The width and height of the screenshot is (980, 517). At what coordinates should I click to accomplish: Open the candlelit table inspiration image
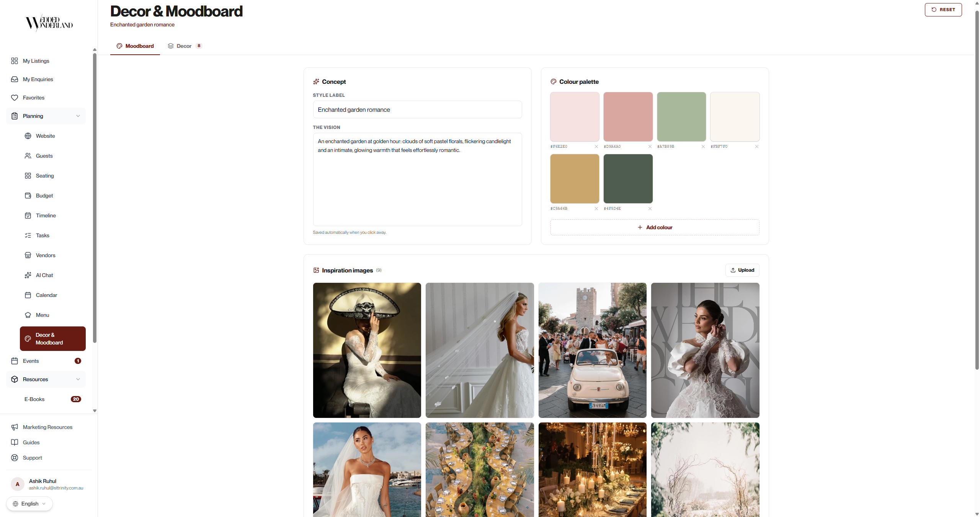[x=593, y=470]
